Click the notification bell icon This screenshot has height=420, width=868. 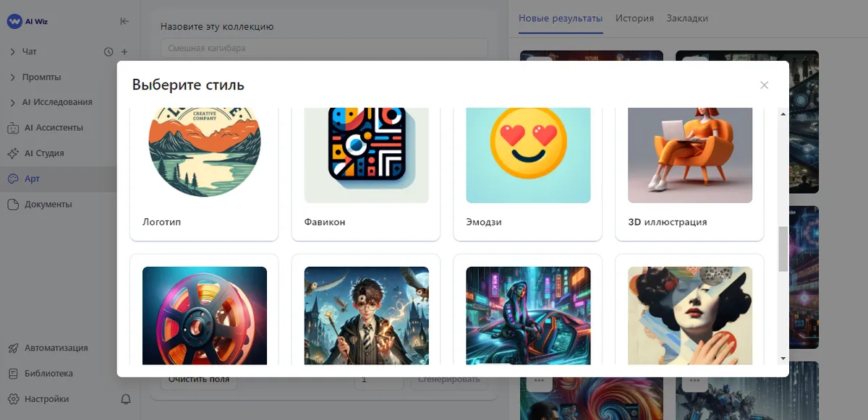coord(126,399)
